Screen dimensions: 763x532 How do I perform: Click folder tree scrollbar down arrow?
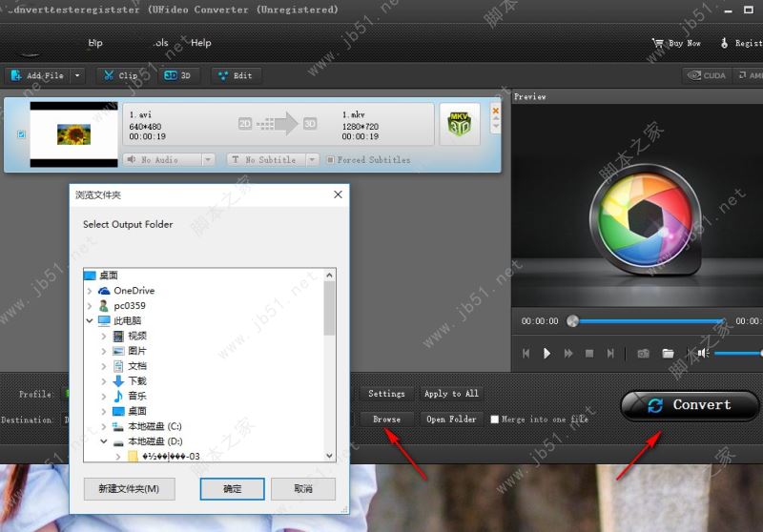(329, 456)
